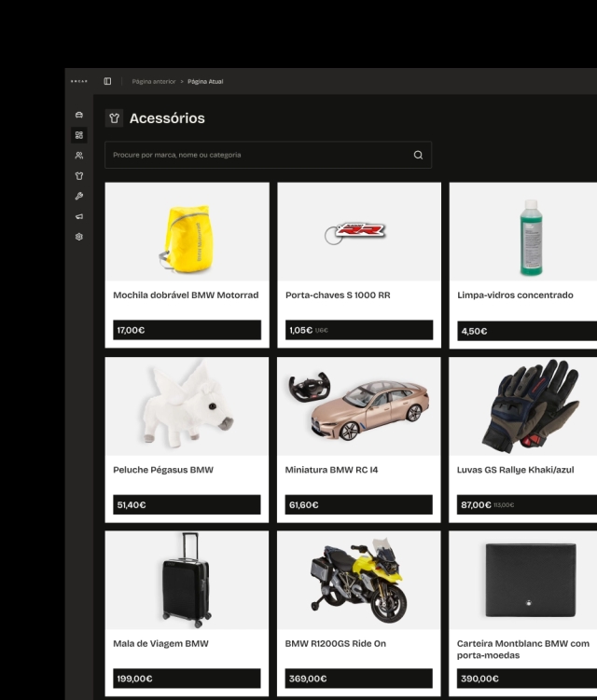Click the megaphone campaigns icon in sidebar

point(79,216)
